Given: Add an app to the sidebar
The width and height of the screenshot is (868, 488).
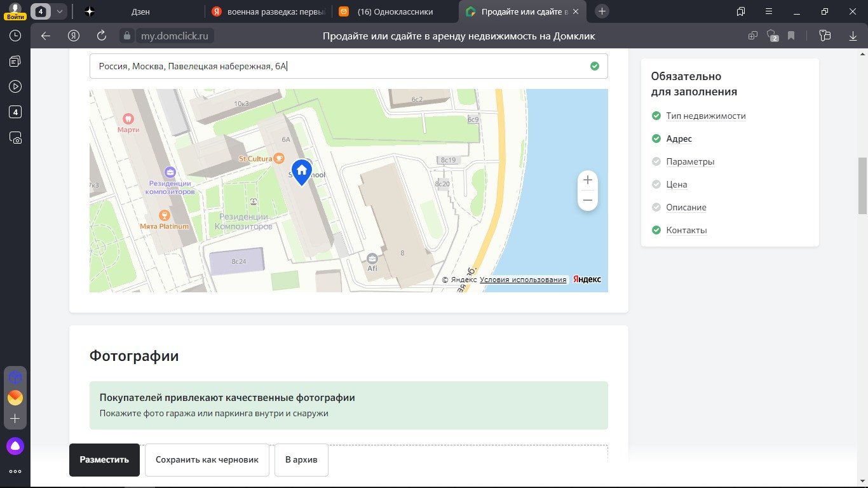Looking at the screenshot, I should (15, 419).
